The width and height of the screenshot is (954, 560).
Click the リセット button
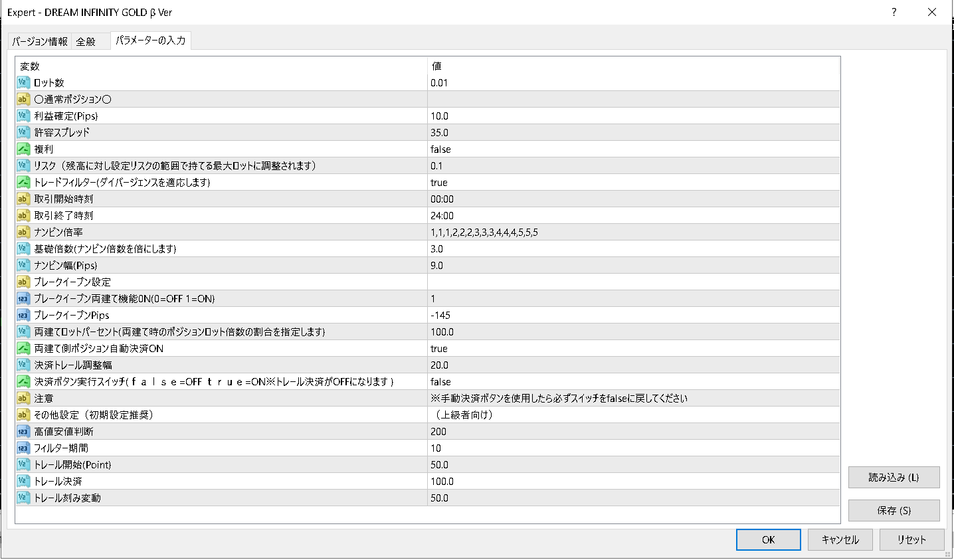[911, 539]
